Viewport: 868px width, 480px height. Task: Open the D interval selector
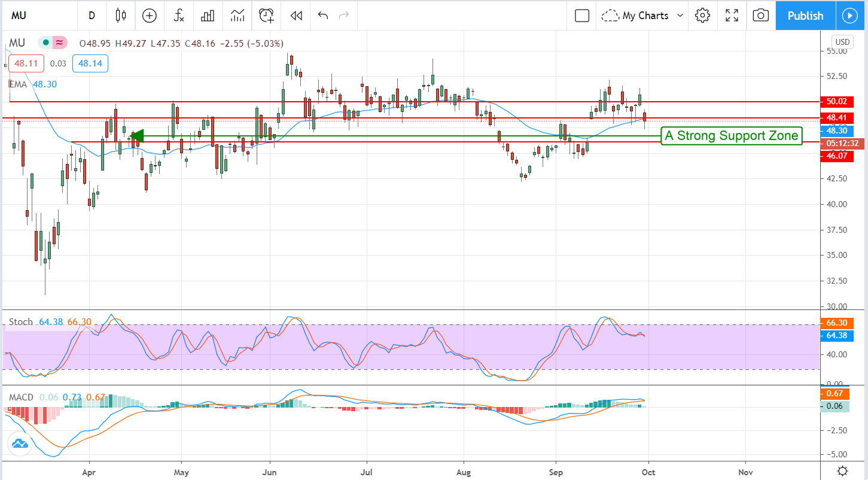tap(92, 16)
